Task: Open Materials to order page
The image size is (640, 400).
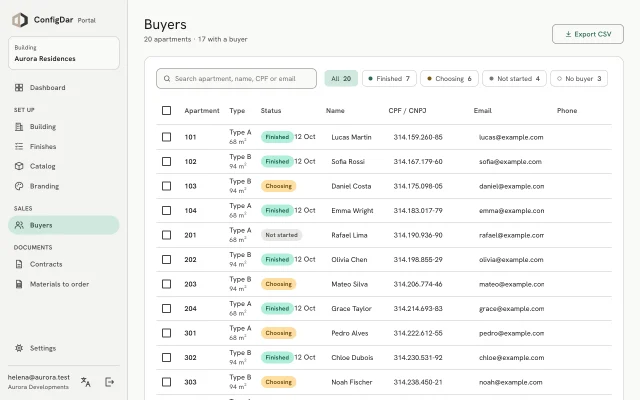Action: pos(64,284)
